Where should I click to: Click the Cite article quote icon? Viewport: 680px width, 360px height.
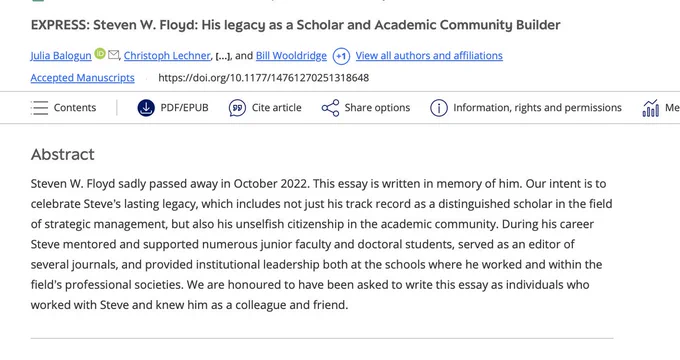click(237, 108)
